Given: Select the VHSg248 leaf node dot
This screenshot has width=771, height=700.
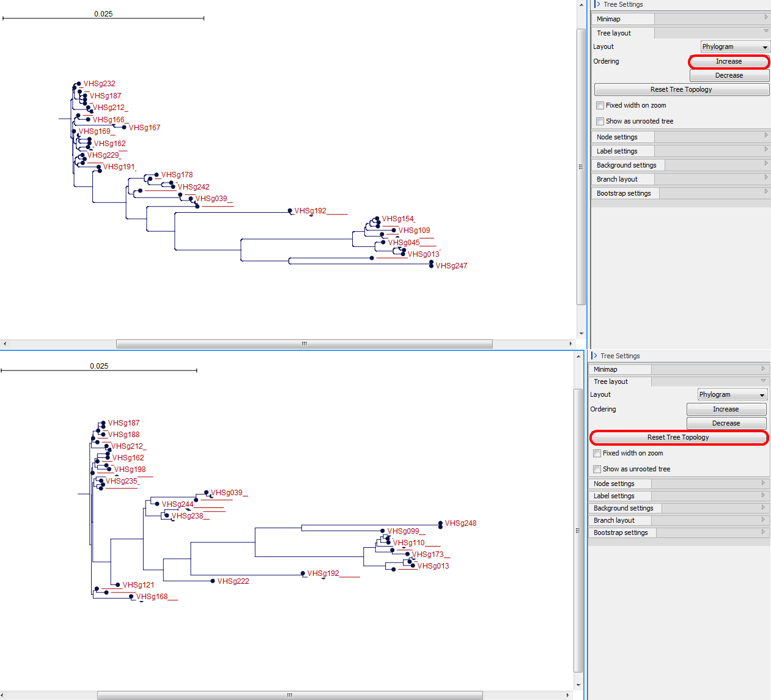Looking at the screenshot, I should [439, 523].
